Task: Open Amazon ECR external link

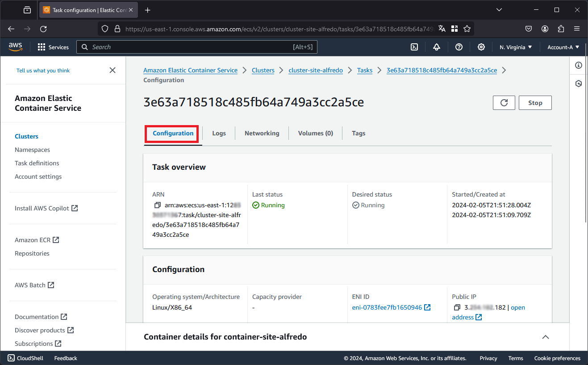Action: click(x=37, y=240)
